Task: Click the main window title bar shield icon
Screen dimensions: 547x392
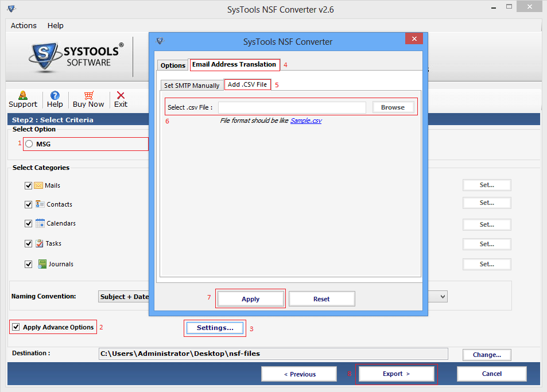Action: [x=11, y=9]
